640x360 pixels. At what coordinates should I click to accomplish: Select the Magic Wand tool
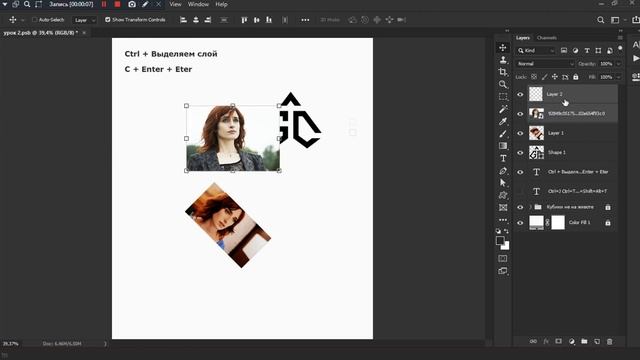tap(503, 109)
